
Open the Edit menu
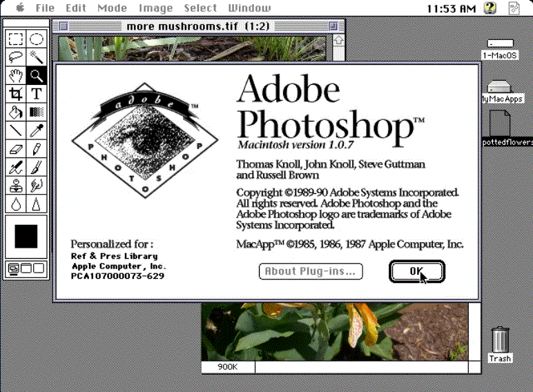75,8
